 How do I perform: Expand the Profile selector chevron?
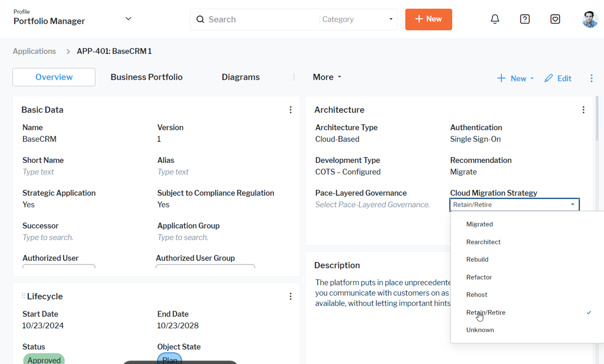(128, 19)
